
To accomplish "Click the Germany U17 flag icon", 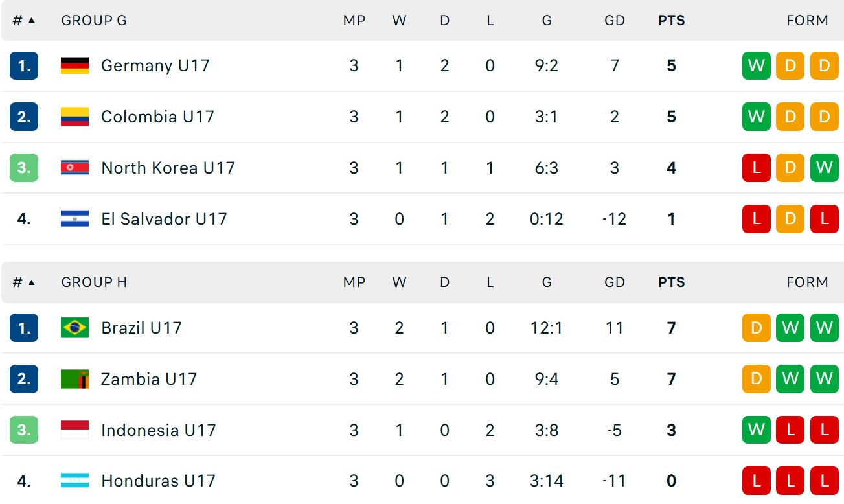I will pyautogui.click(x=74, y=65).
